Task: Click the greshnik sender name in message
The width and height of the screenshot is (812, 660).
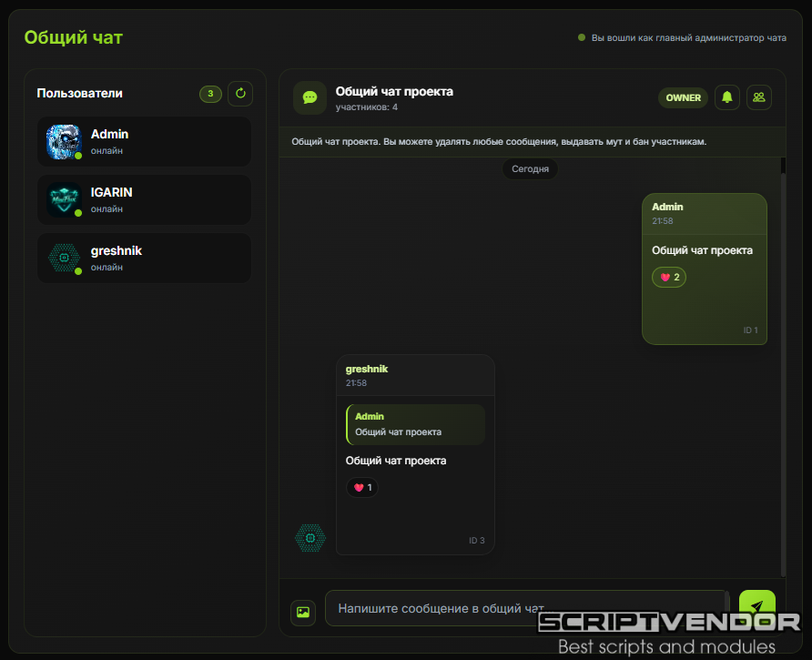Action: (x=367, y=369)
